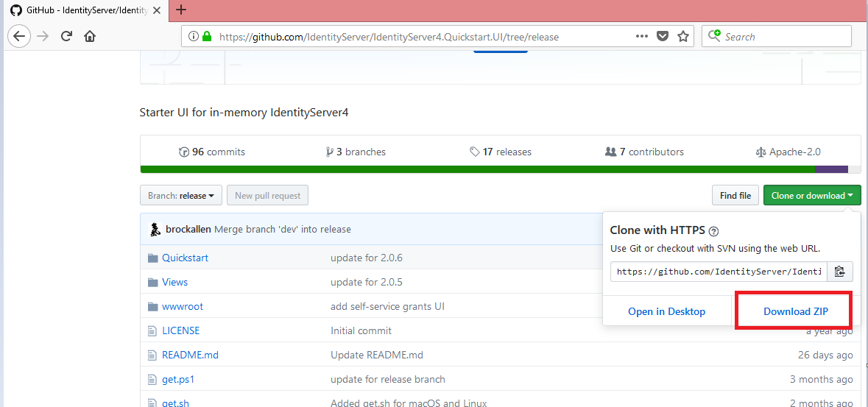Click the browser address bar URL
This screenshot has width=868, height=407.
coord(389,37)
